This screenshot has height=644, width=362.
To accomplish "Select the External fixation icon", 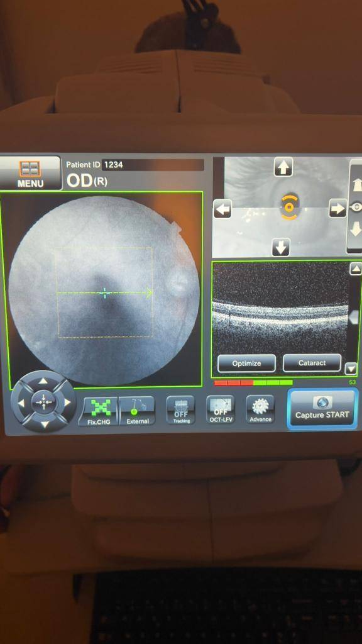I will click(137, 411).
